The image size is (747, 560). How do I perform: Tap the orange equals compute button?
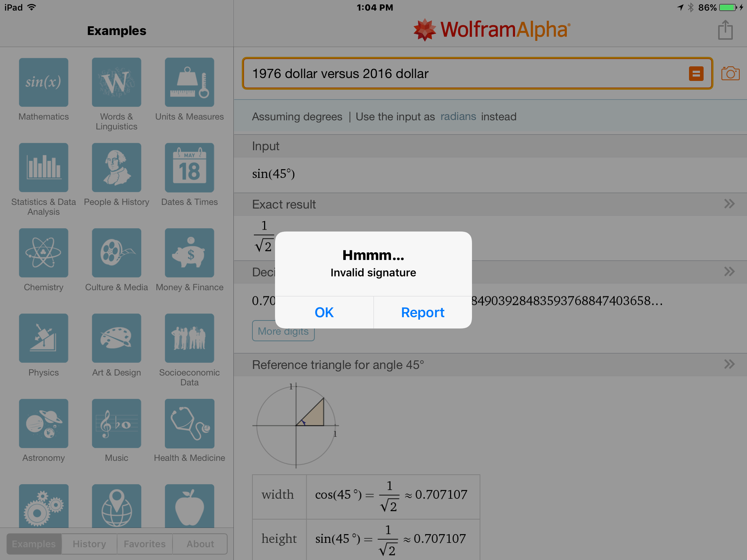coord(696,74)
